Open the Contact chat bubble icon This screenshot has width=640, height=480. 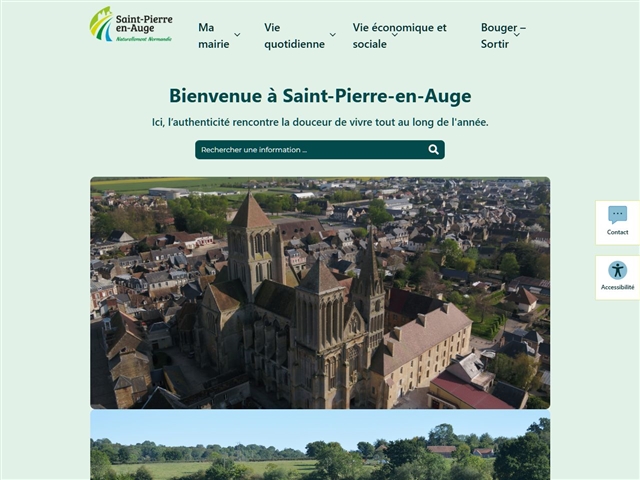[617, 215]
